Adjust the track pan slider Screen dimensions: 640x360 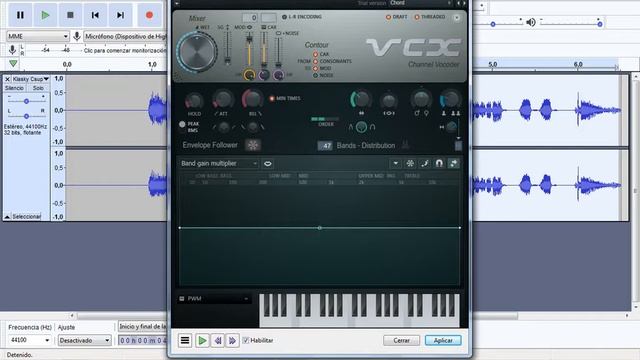pos(26,116)
